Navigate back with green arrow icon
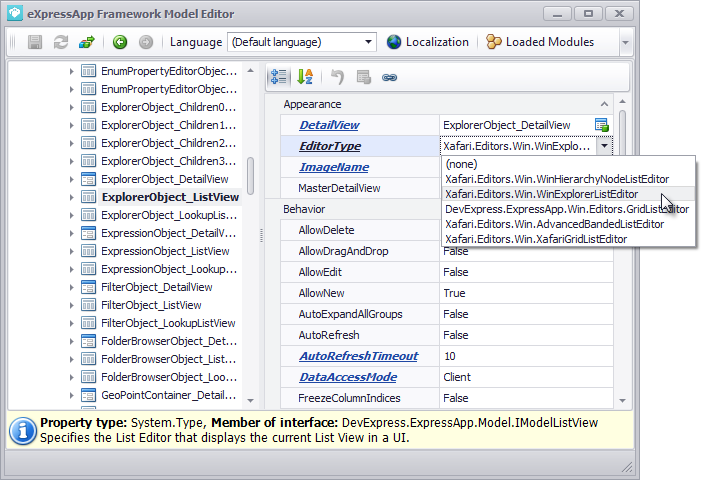Image resolution: width=701 pixels, height=480 pixels. click(x=120, y=42)
